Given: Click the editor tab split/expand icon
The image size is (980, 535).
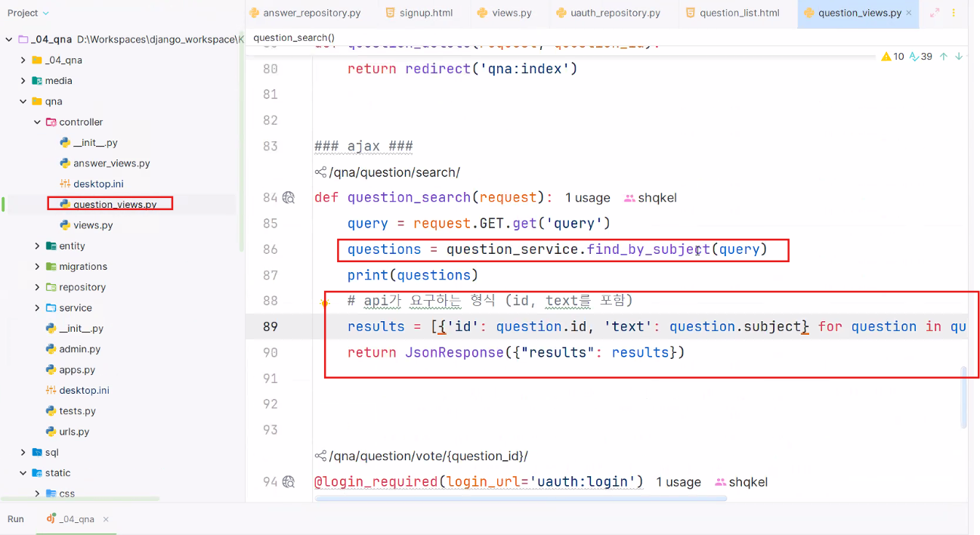Looking at the screenshot, I should click(935, 13).
